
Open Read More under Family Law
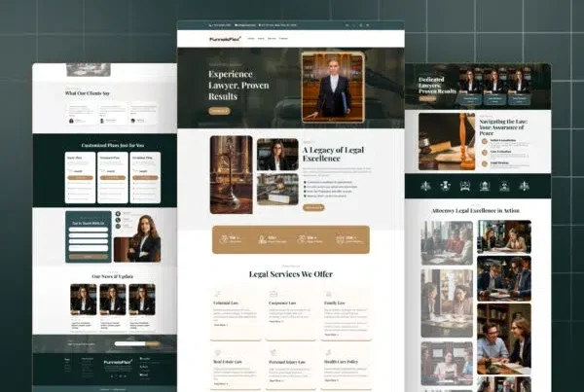[x=331, y=335]
